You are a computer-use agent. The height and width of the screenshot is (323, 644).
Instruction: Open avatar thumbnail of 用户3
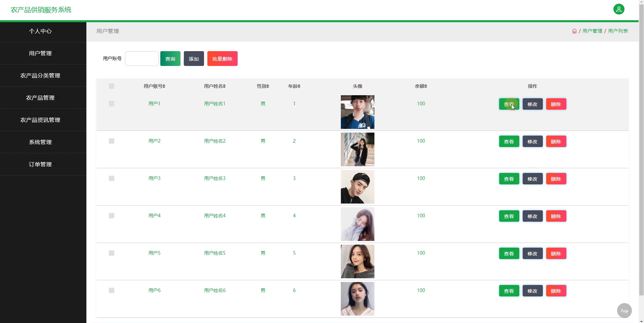(357, 187)
